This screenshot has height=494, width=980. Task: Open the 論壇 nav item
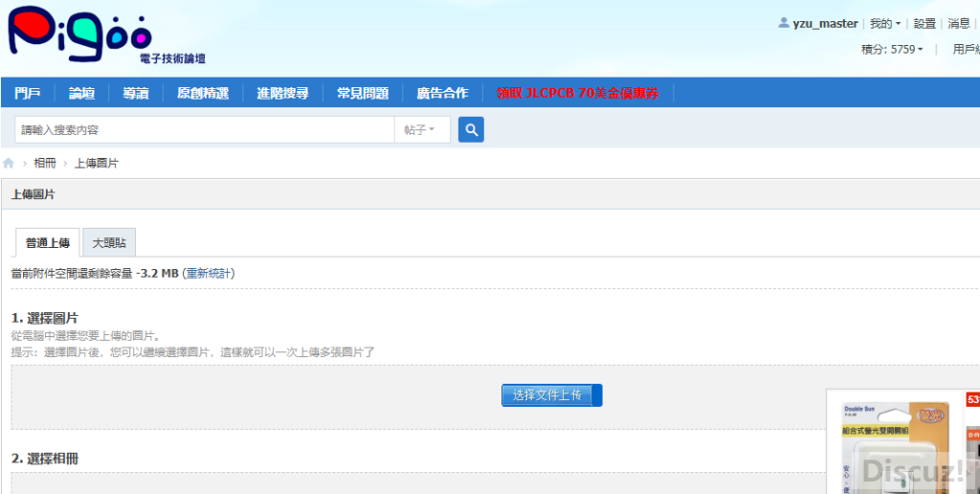[x=82, y=93]
